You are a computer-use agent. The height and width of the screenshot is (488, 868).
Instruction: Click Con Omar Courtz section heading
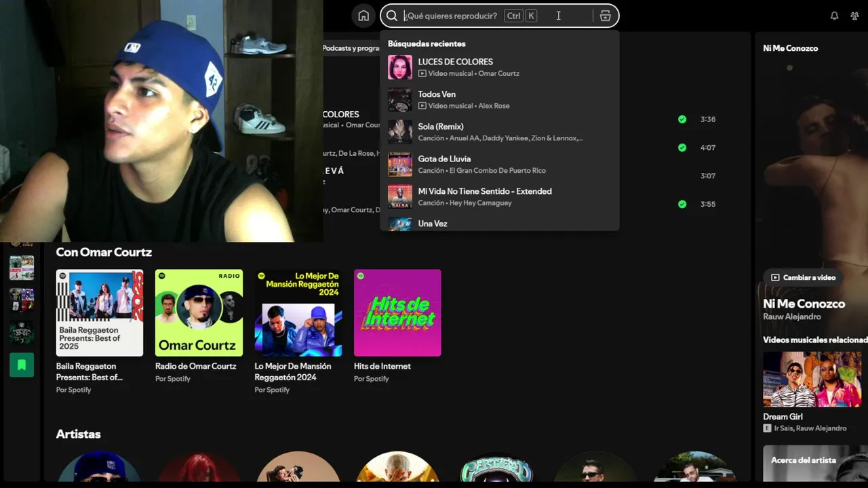[x=104, y=252]
